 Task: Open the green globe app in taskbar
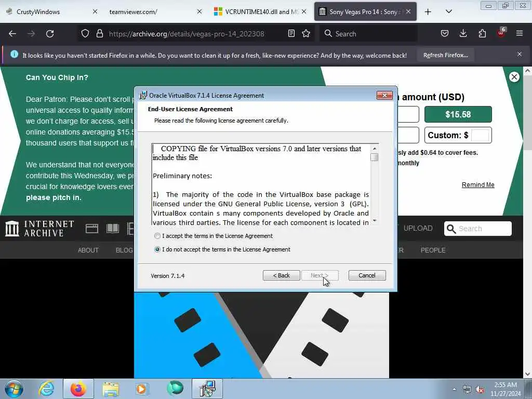[x=175, y=389]
